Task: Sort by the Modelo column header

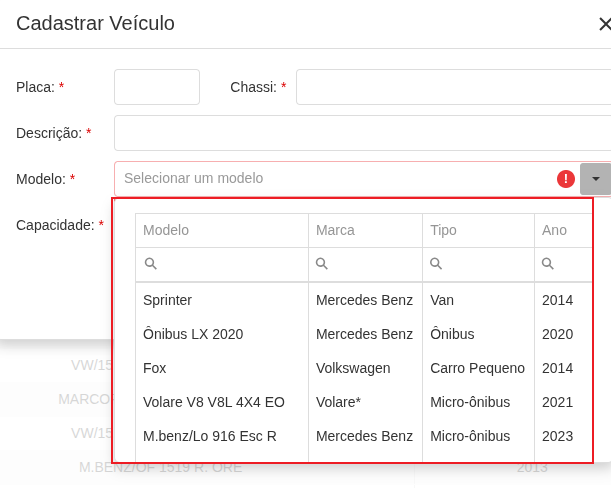Action: [221, 230]
